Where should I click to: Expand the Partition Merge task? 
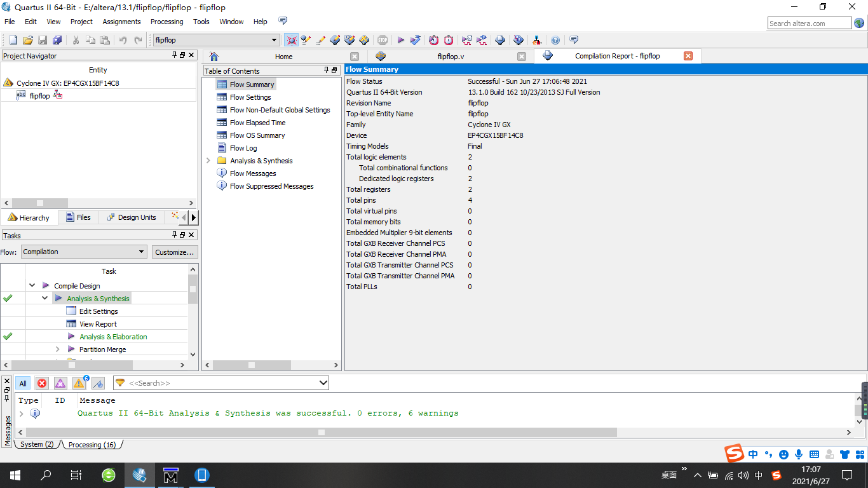pyautogui.click(x=58, y=349)
